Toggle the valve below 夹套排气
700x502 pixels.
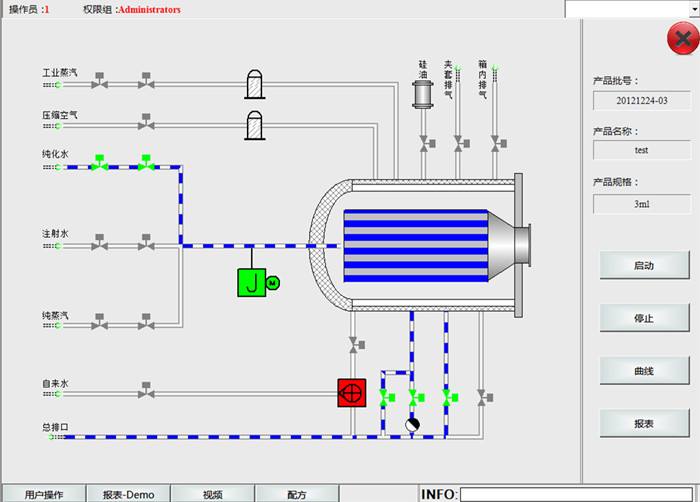458,145
